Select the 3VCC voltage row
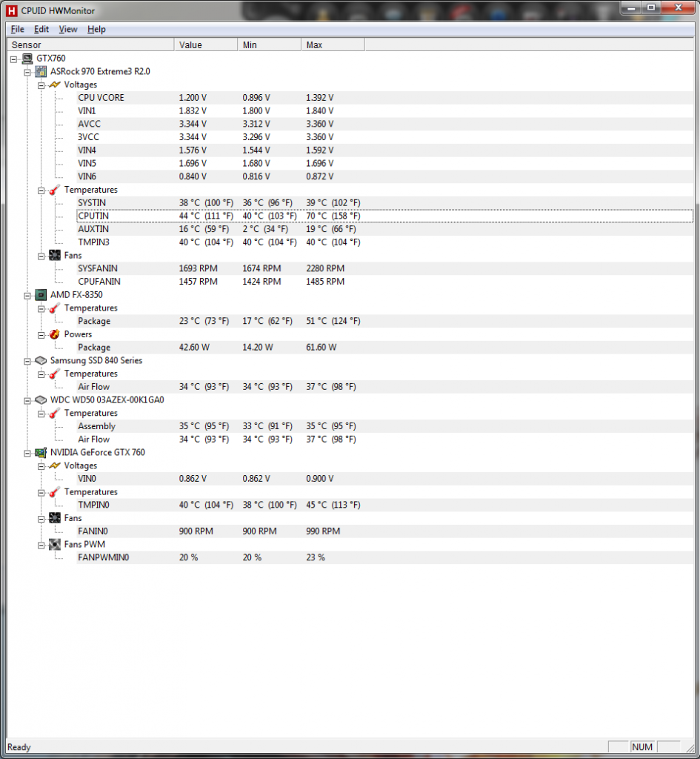700x759 pixels. pyautogui.click(x=384, y=137)
